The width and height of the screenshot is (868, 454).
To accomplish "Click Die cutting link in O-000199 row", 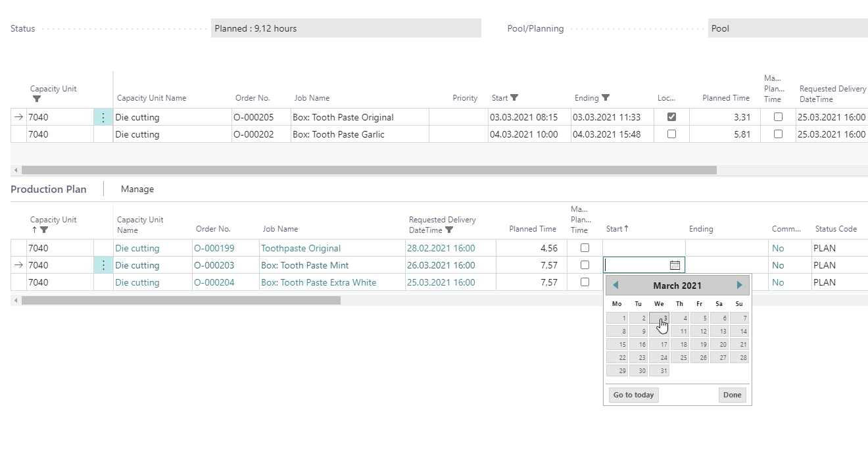I will point(137,248).
